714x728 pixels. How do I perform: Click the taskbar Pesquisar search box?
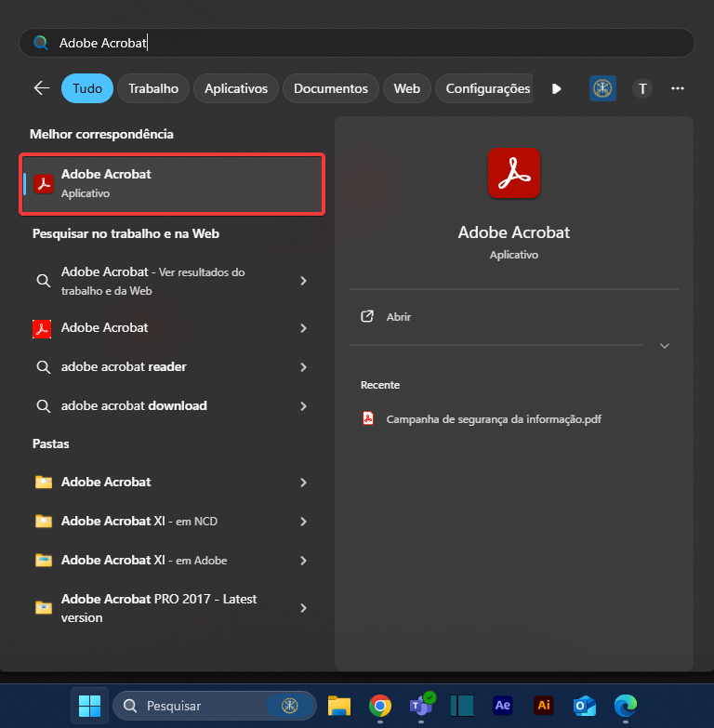(215, 706)
